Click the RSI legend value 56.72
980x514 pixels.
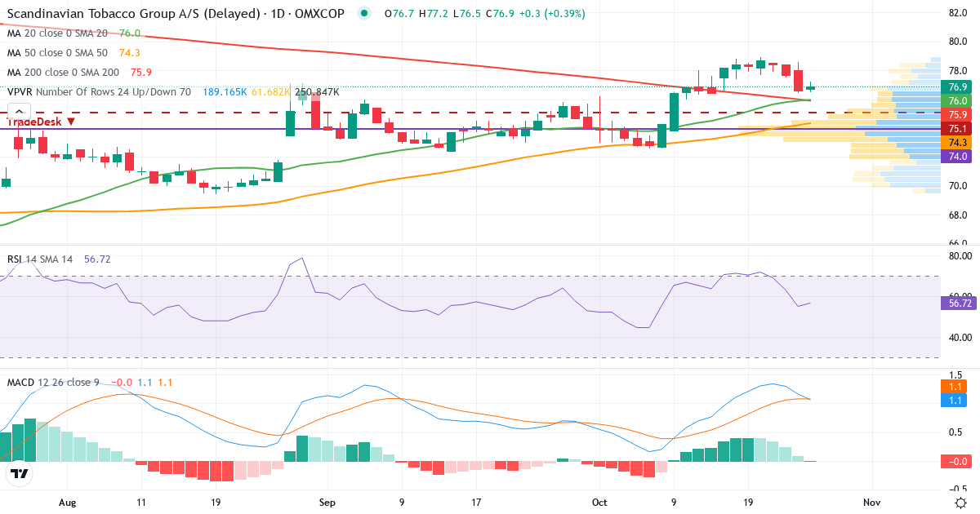coord(97,259)
